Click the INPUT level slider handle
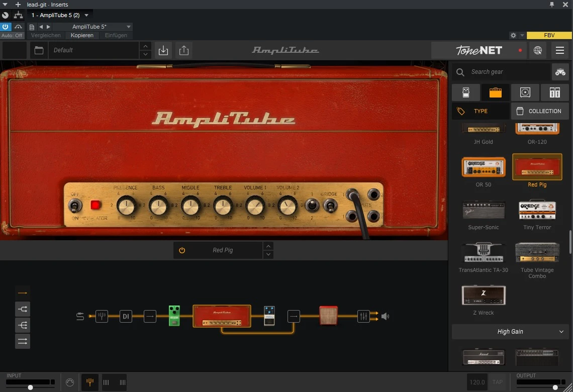 click(31, 387)
